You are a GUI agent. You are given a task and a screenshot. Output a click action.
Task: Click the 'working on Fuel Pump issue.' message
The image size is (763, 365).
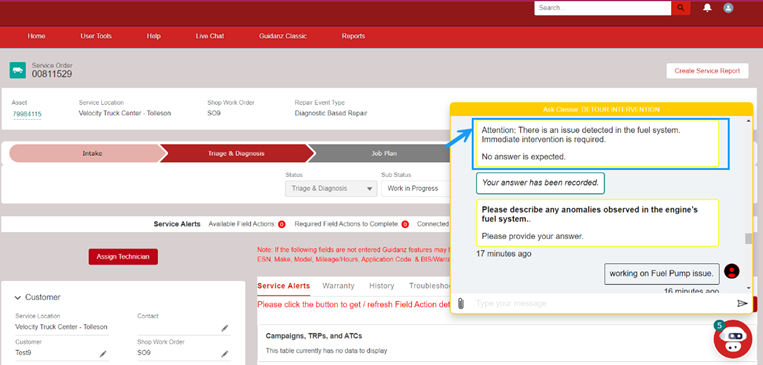[x=661, y=274]
